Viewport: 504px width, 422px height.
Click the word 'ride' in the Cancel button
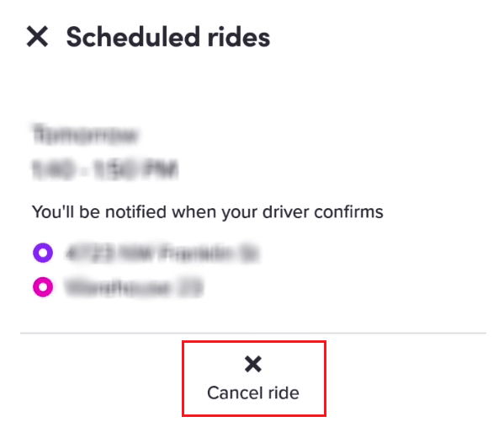tap(284, 393)
